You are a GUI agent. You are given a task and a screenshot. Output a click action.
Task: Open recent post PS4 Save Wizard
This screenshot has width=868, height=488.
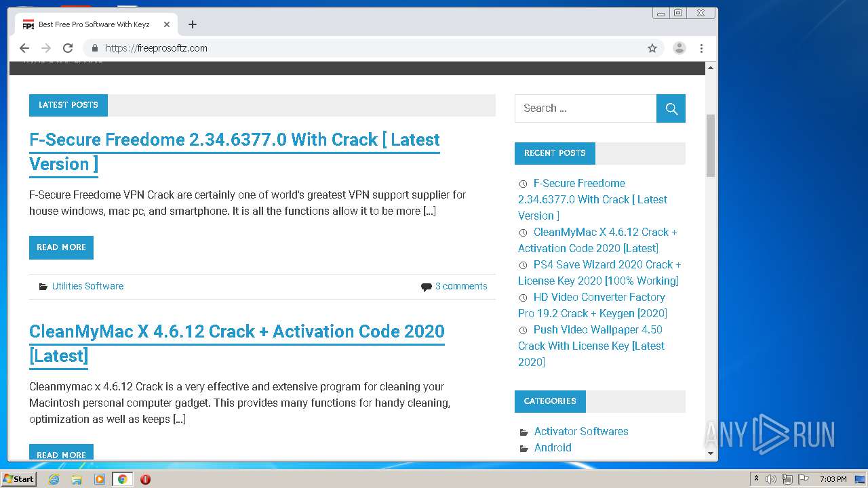pos(599,272)
